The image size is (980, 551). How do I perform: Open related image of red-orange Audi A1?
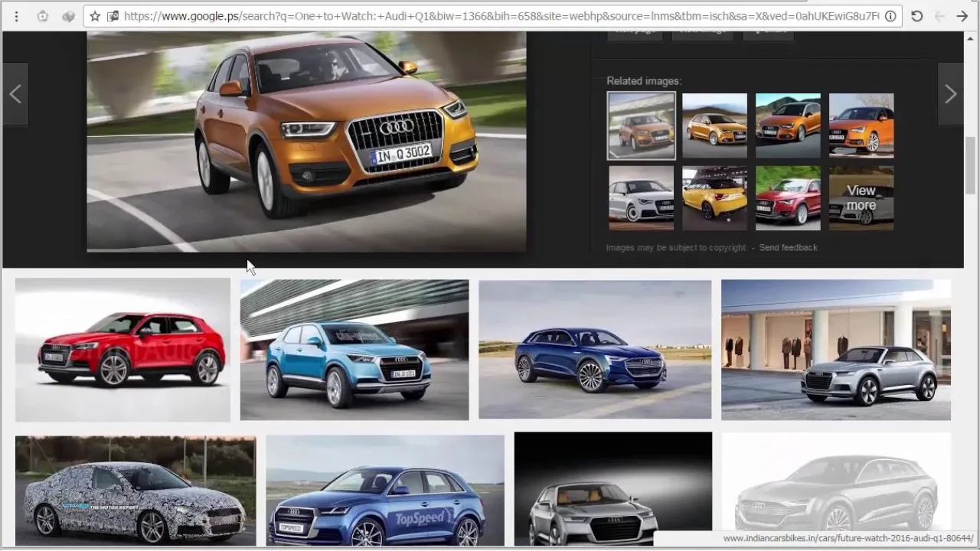coord(861,126)
